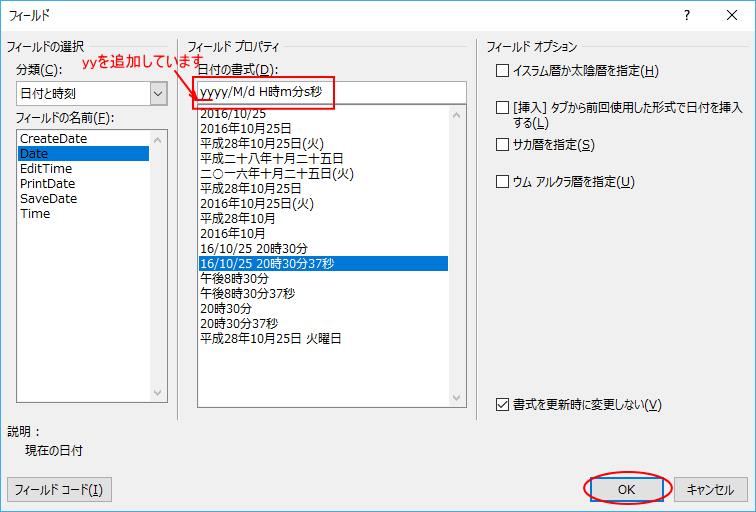756x512 pixels.
Task: Close the フィールド dialog
Action: 731,15
